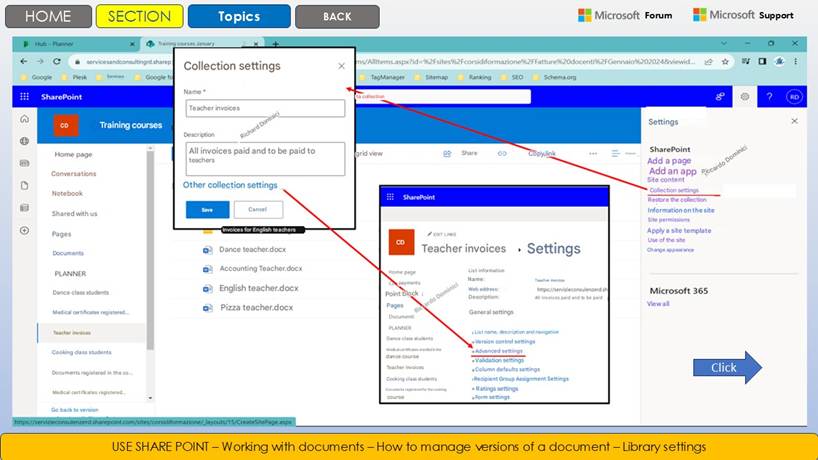The width and height of the screenshot is (818, 460).
Task: Open Notebook in site navigation
Action: [67, 193]
